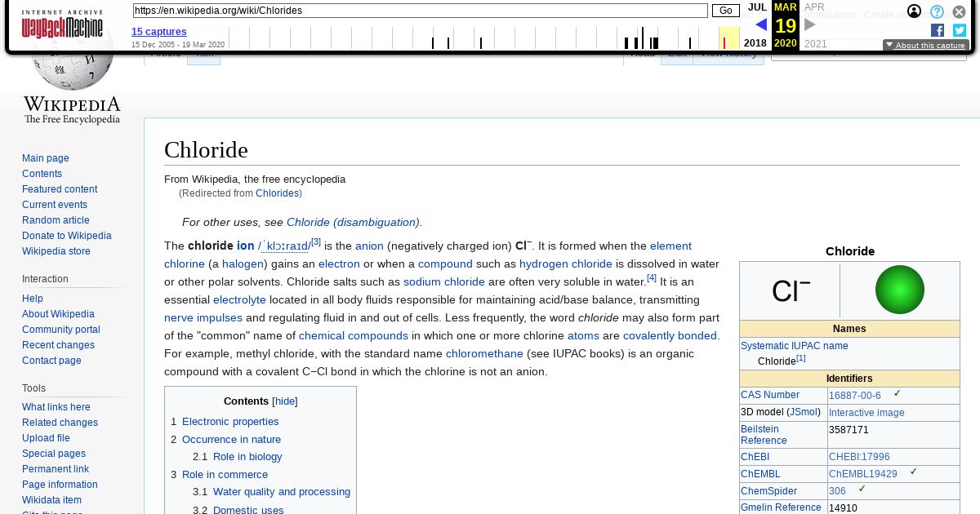
Task: Select JUL previous month in timeline
Action: 757,7
